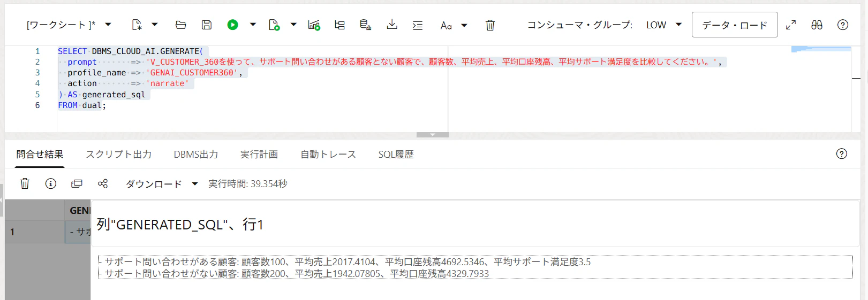Expand run script options arrow
Image resolution: width=868 pixels, height=300 pixels.
coord(293,25)
